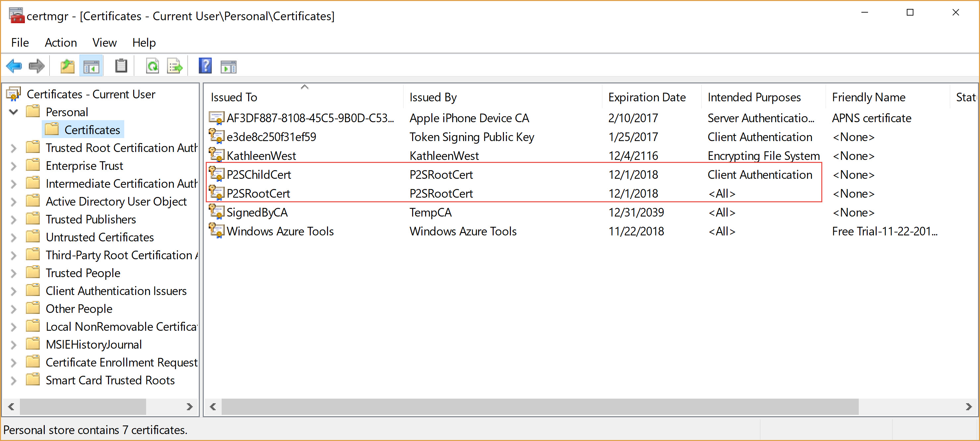Click the Up one level folder icon
Screen dimensions: 980x441
pyautogui.click(x=68, y=67)
